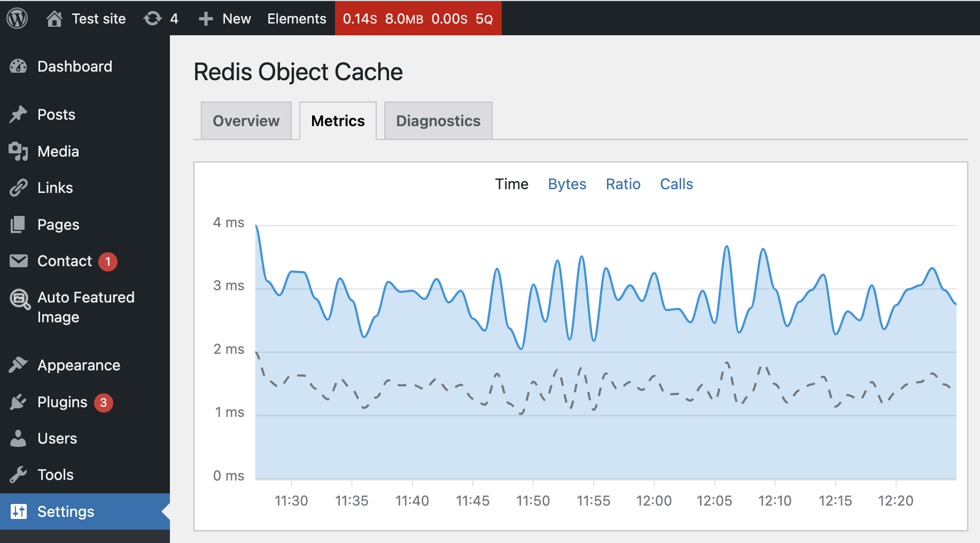Show the Time metric chart
The image size is (980, 543).
tap(511, 184)
